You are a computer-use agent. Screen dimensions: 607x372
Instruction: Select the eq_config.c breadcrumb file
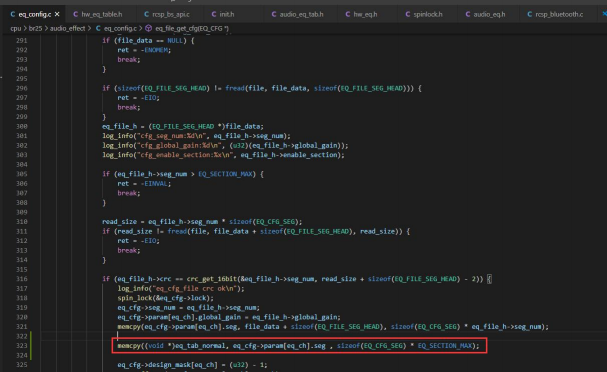[x=120, y=28]
